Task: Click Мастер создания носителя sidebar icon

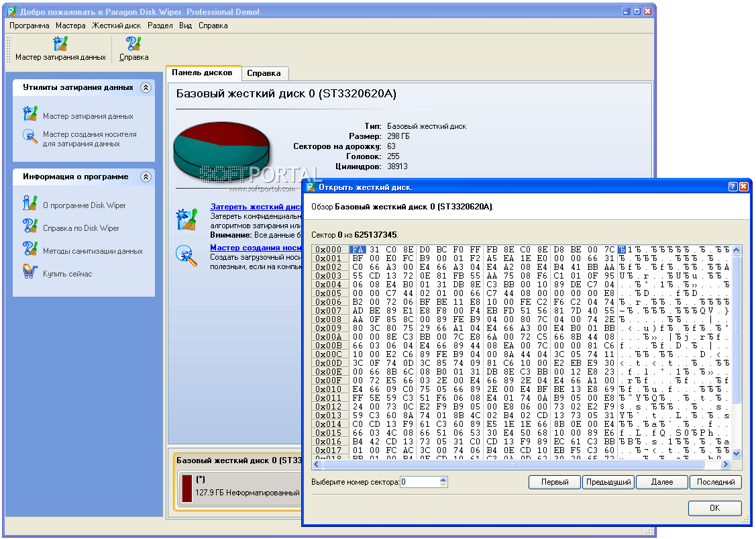Action: pos(30,136)
